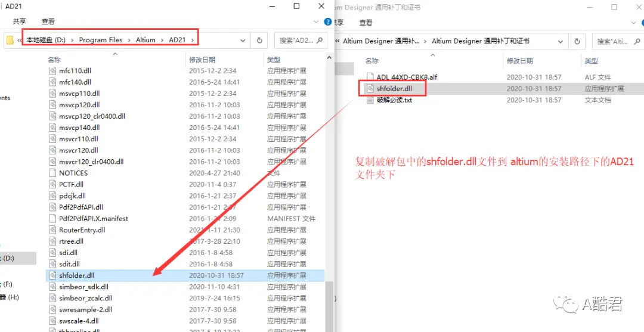
Task: Click the refresh icon in AD21 window
Action: [x=259, y=41]
